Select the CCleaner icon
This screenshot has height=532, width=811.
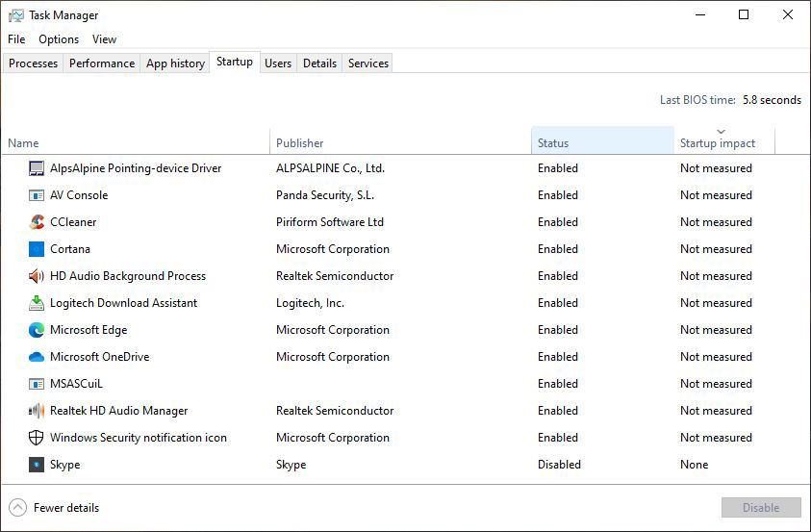click(37, 222)
